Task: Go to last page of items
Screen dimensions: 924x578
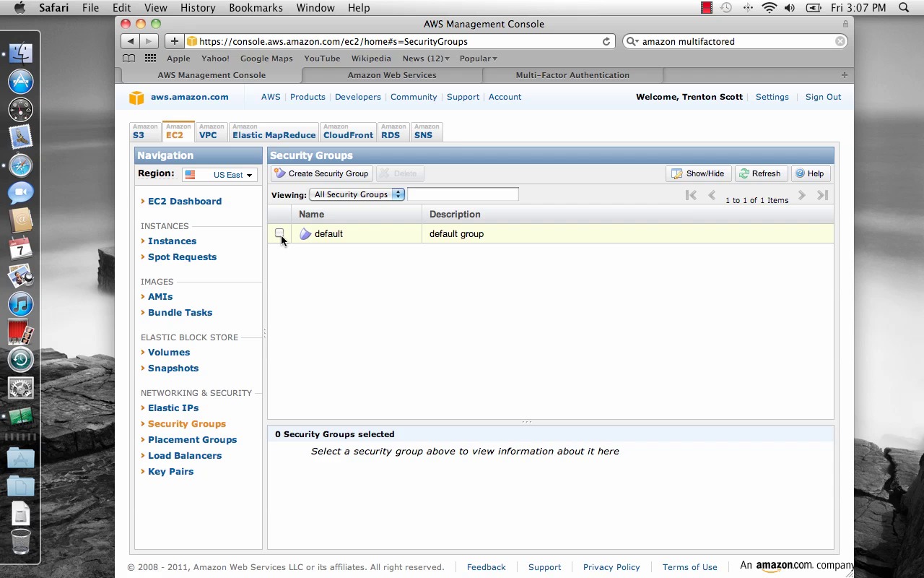Action: (x=822, y=195)
